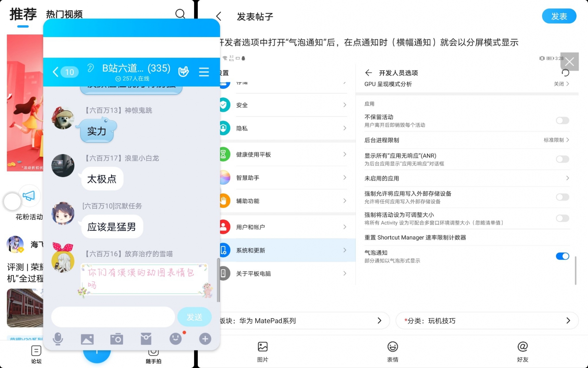Open 板块：华为 MatePad系列 selector
Screen dimensions: 588x368
tap(304, 321)
